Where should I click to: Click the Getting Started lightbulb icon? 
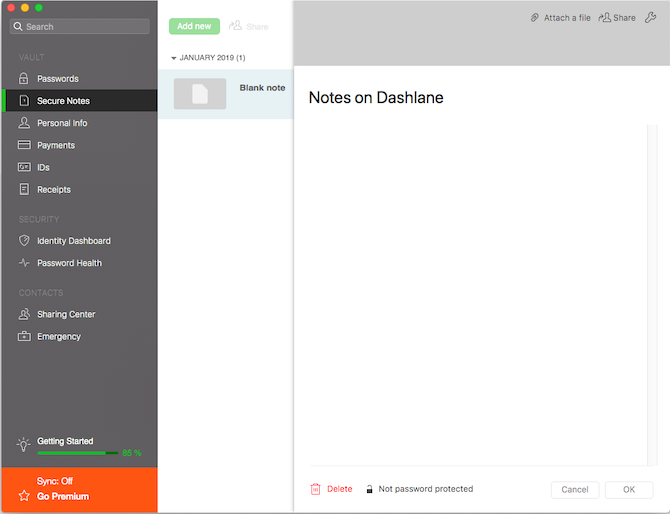(24, 445)
